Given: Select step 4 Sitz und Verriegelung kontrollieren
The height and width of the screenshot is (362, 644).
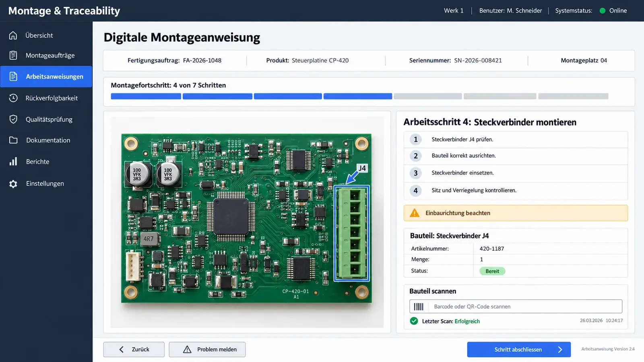Looking at the screenshot, I should (516, 191).
